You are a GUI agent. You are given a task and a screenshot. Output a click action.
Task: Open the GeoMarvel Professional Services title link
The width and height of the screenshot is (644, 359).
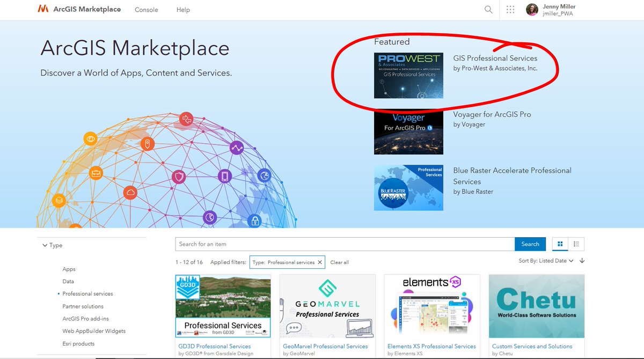[x=325, y=347]
